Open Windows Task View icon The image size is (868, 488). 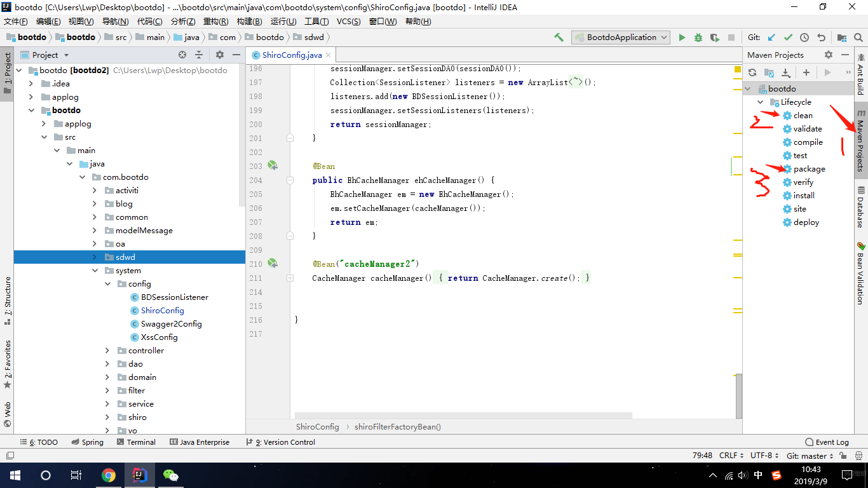pos(76,475)
